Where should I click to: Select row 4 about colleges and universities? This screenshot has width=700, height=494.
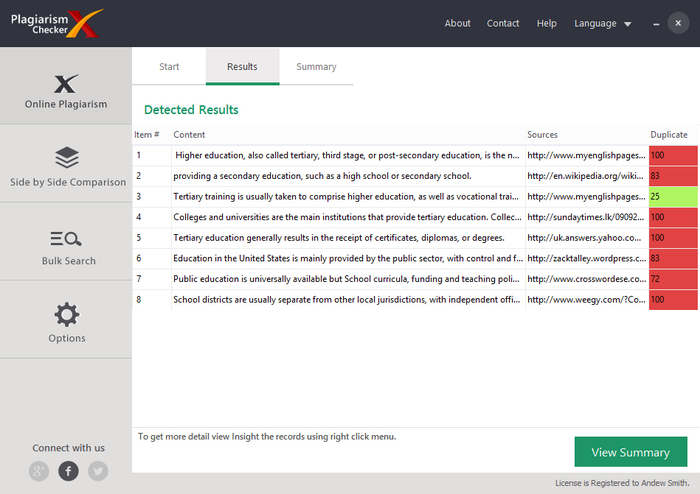click(x=347, y=217)
